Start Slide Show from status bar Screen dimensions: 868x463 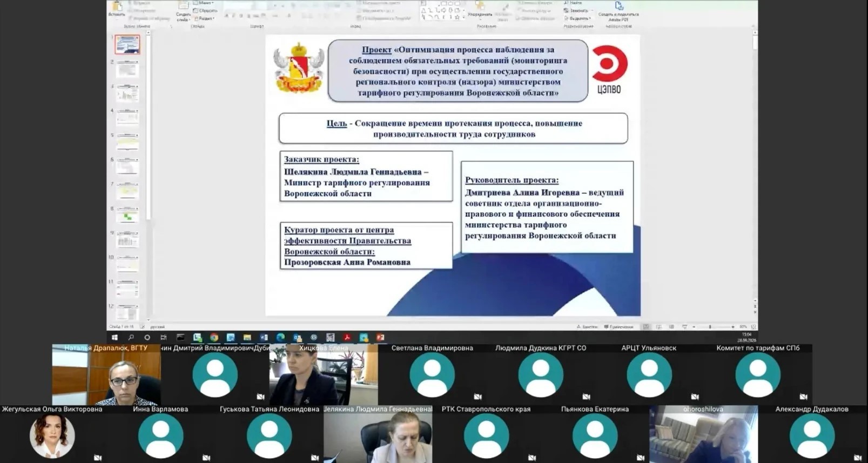click(x=684, y=327)
